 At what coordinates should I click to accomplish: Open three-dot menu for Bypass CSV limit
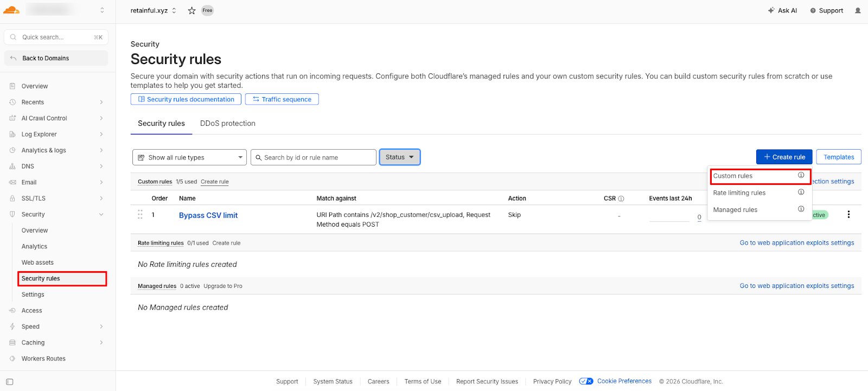click(x=848, y=214)
